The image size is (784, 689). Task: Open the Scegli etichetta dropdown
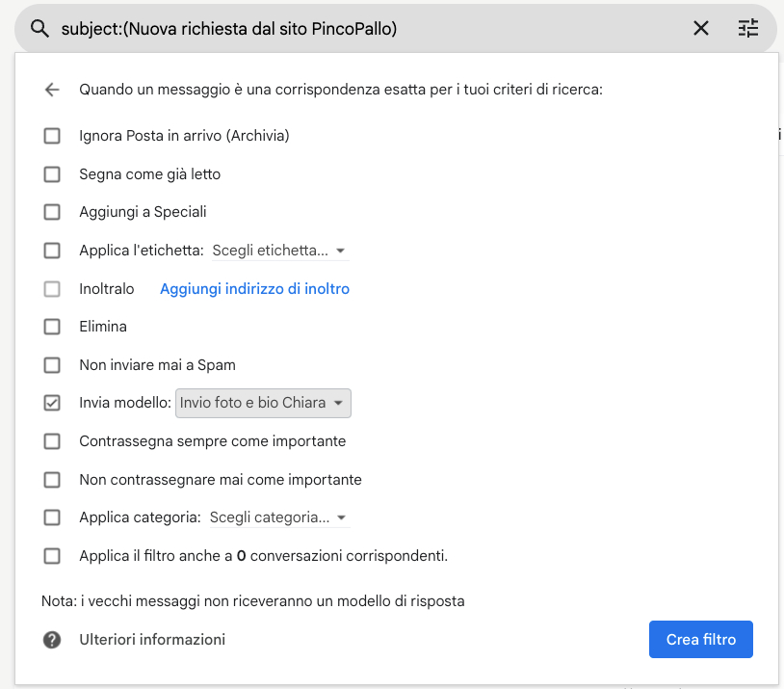tap(279, 251)
